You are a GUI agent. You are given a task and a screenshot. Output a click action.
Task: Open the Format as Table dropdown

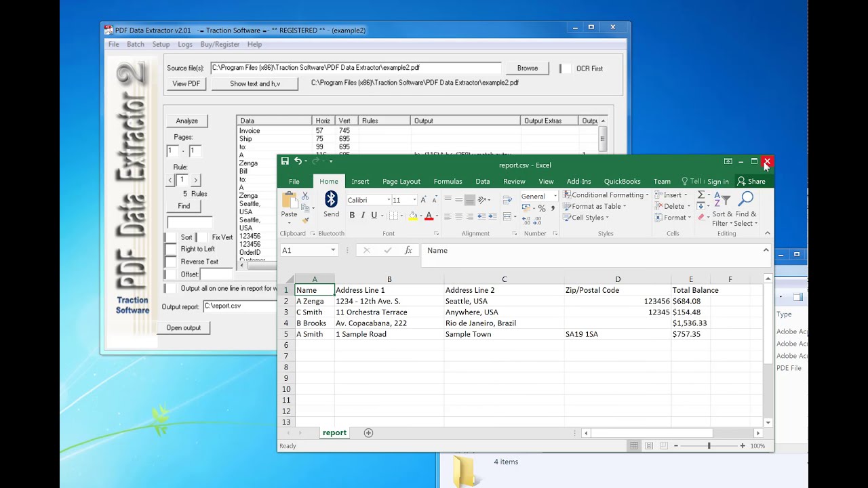tap(594, 206)
